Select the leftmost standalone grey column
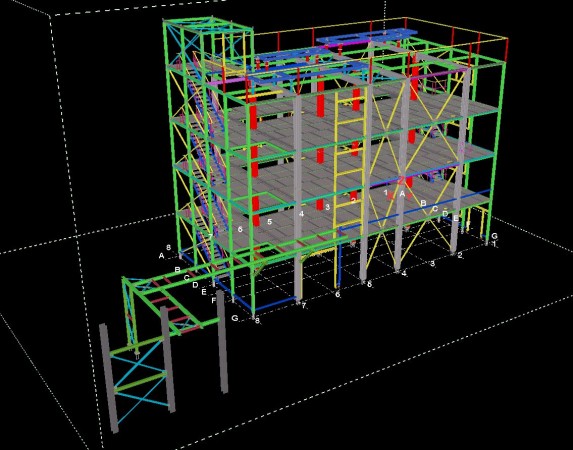This screenshot has height=450, width=573. click(109, 378)
